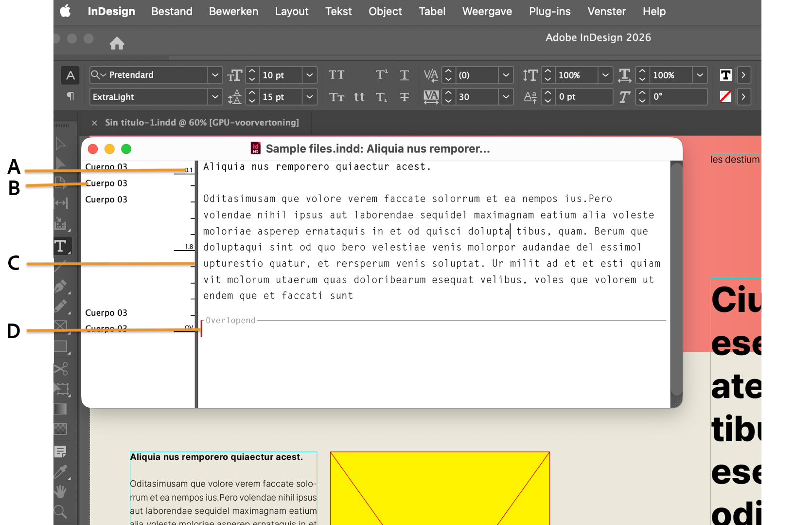Toggle All Caps (TT) formatting
This screenshot has width=812, height=525.
(336, 75)
